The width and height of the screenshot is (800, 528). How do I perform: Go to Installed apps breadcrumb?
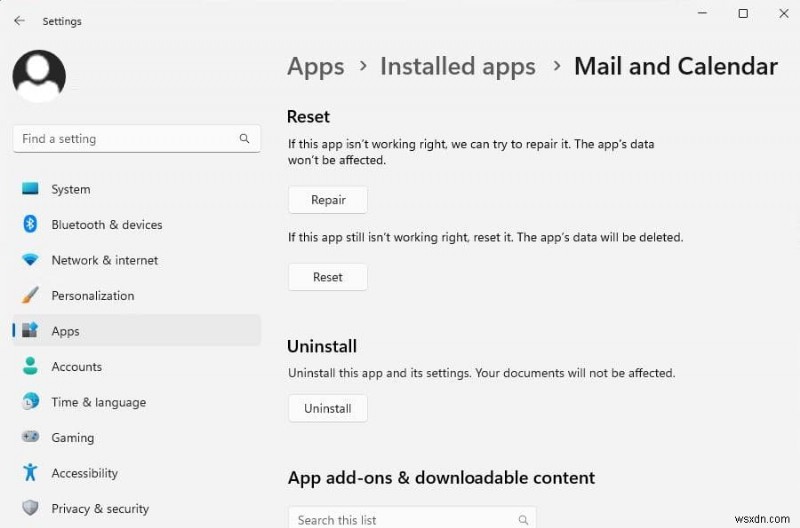coord(458,67)
